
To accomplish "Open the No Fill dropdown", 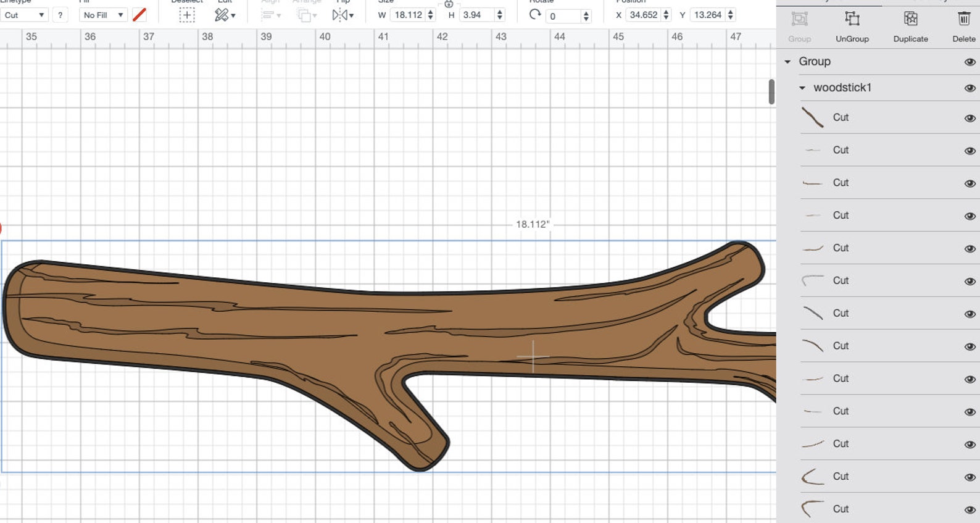I will (104, 15).
